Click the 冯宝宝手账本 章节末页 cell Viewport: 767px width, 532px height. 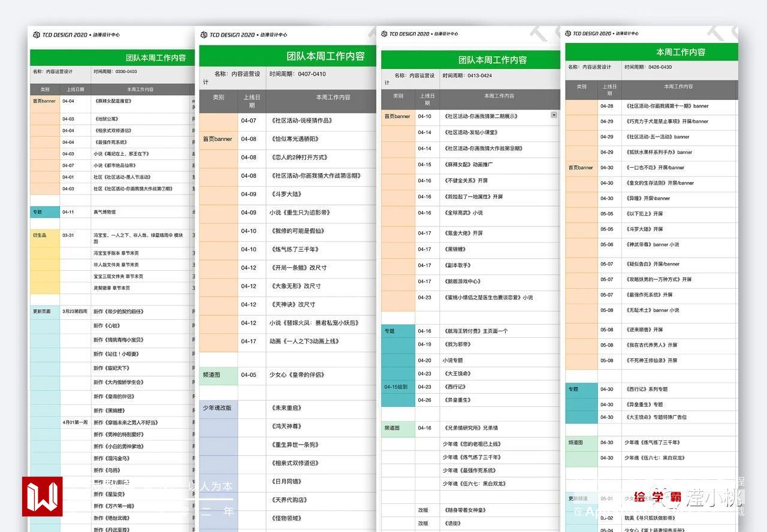[x=141, y=253]
